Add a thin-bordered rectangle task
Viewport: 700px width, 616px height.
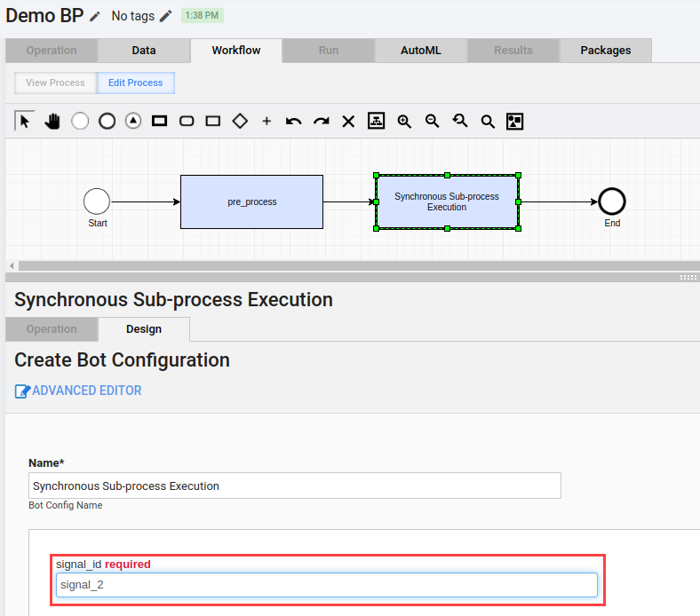coord(213,121)
